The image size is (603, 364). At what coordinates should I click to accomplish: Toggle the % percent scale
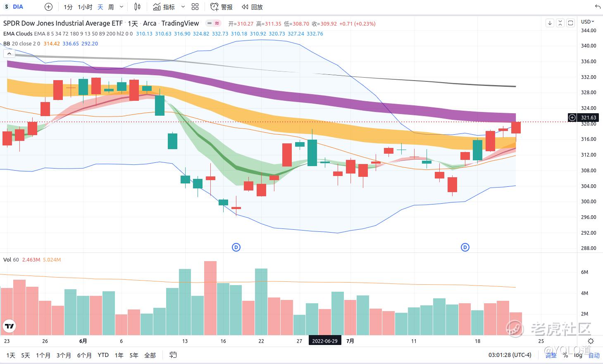(x=565, y=355)
